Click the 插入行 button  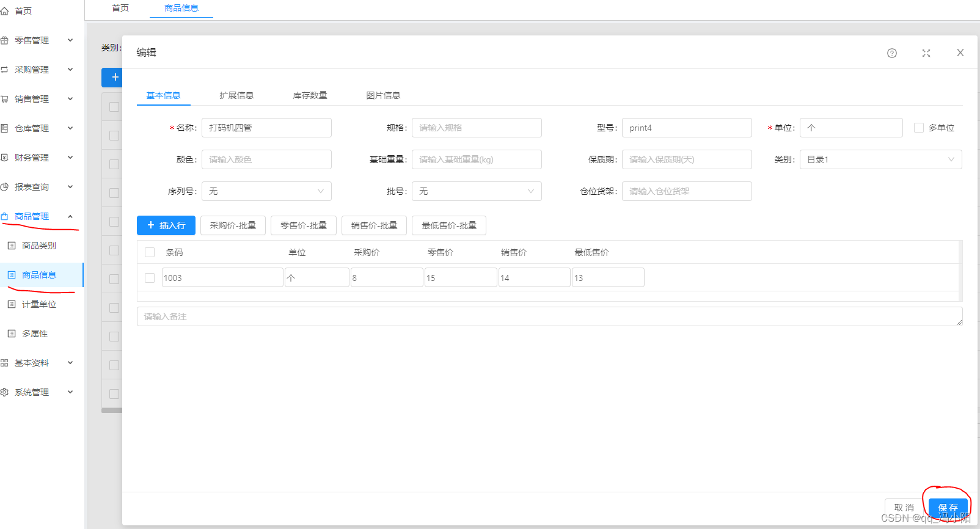coord(166,225)
